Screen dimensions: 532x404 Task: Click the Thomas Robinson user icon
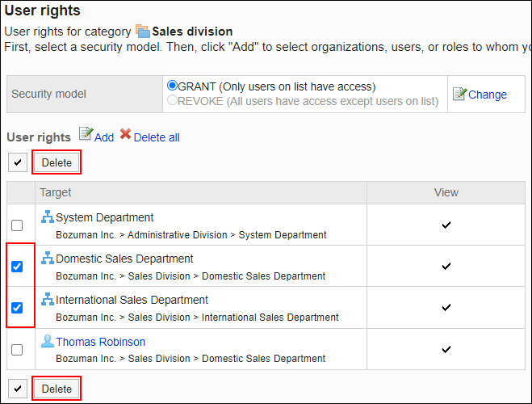(x=48, y=341)
